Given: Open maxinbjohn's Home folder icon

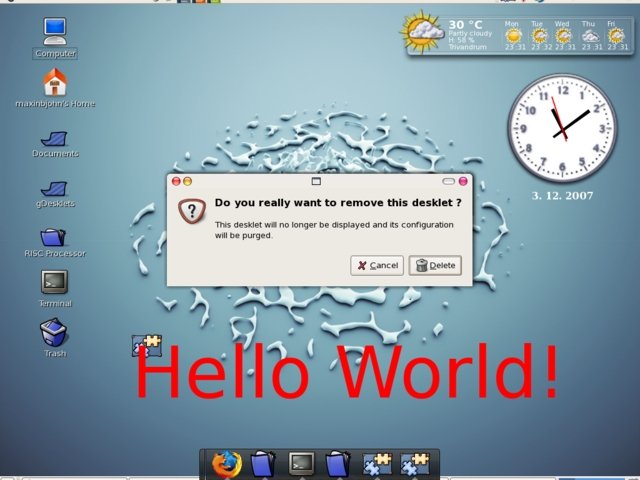Looking at the screenshot, I should 55,82.
